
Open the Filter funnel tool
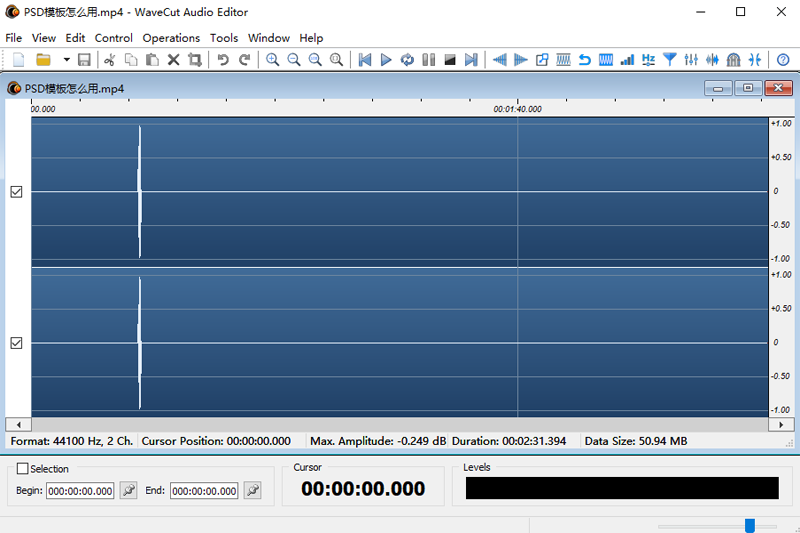point(670,60)
